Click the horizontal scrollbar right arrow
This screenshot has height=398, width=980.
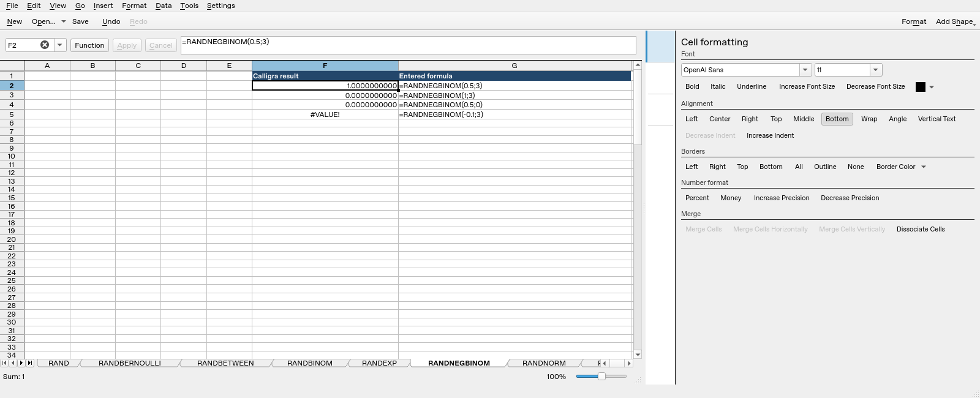point(628,363)
